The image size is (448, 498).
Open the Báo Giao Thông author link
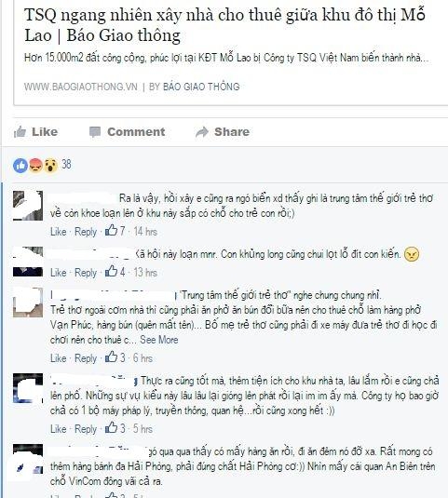point(201,87)
